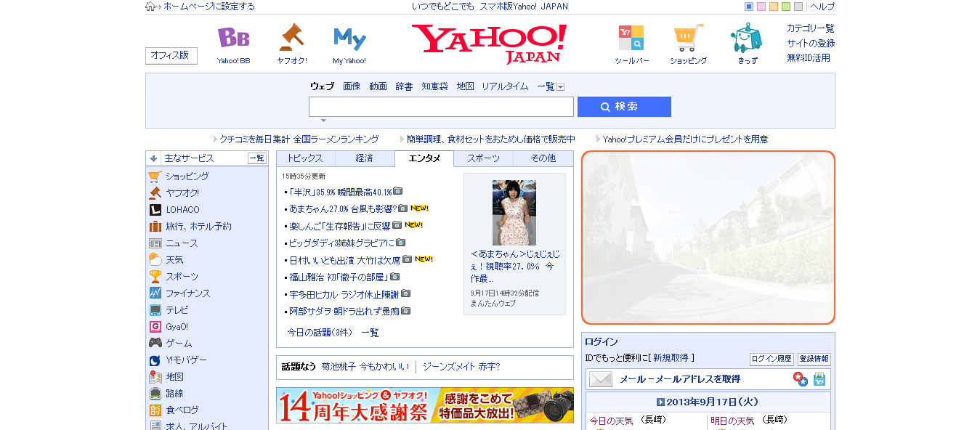This screenshot has height=430, width=980.
Task: Click the 天気 weather icon
Action: (x=155, y=260)
